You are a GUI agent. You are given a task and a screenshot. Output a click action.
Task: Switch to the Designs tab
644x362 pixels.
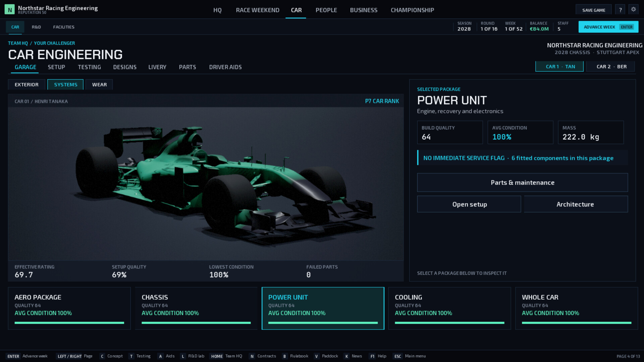(125, 67)
